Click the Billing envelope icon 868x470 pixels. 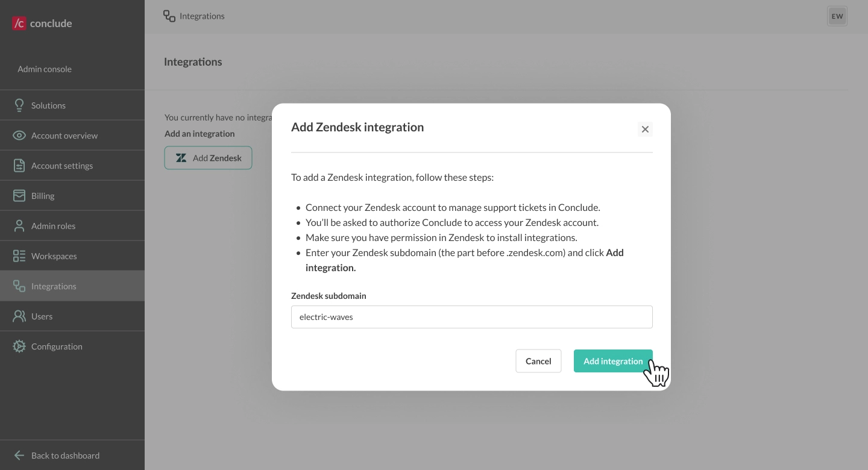pyautogui.click(x=19, y=196)
